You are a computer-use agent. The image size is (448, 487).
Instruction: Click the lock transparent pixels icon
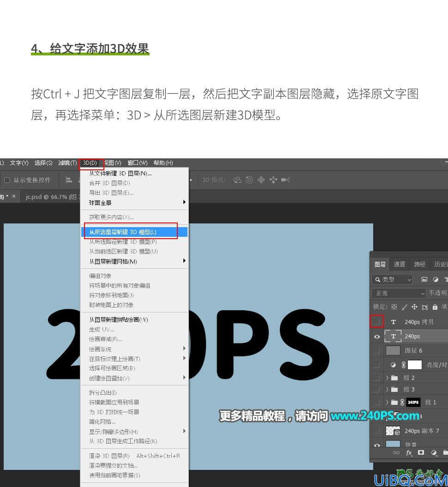click(x=394, y=307)
